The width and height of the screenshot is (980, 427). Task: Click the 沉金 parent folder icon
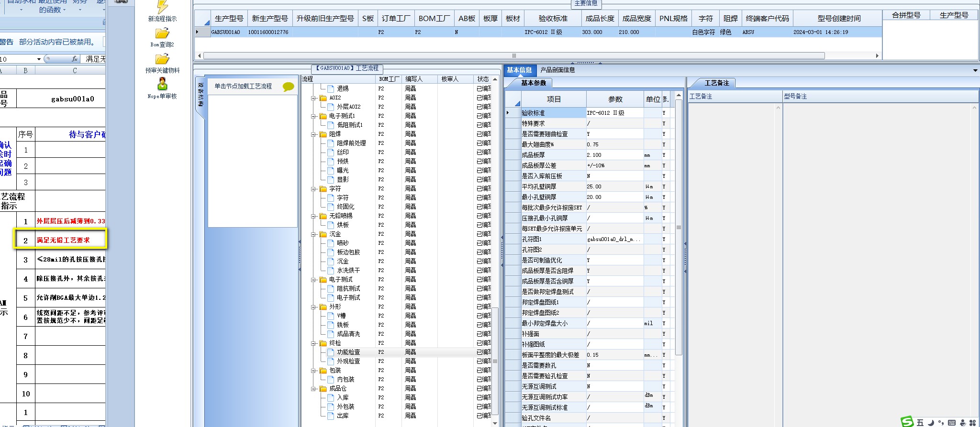(323, 234)
